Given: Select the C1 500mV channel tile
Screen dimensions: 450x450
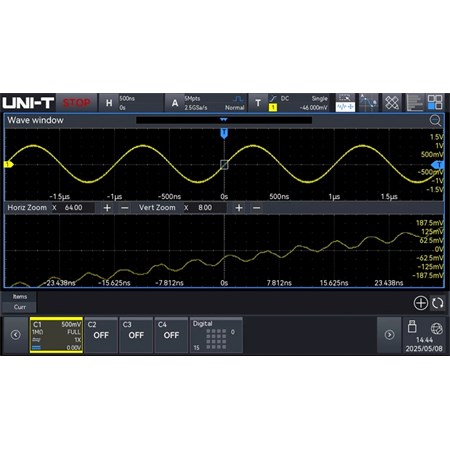Looking at the screenshot, I should pos(56,335).
